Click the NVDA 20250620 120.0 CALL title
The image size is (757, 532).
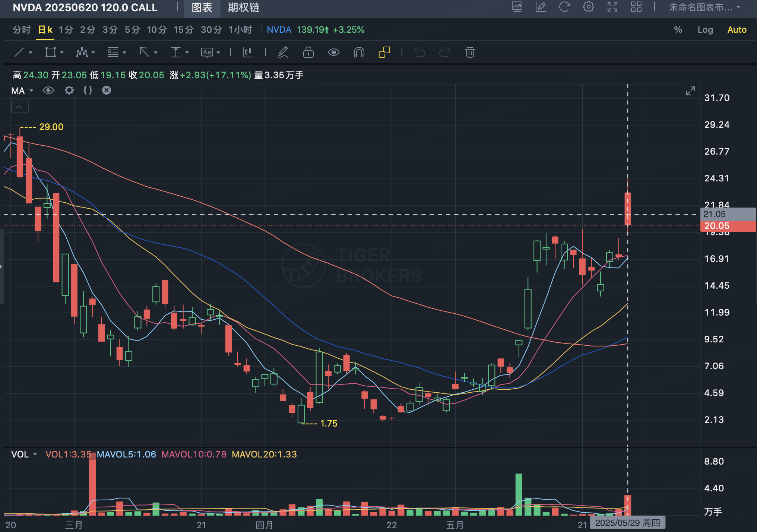(85, 7)
